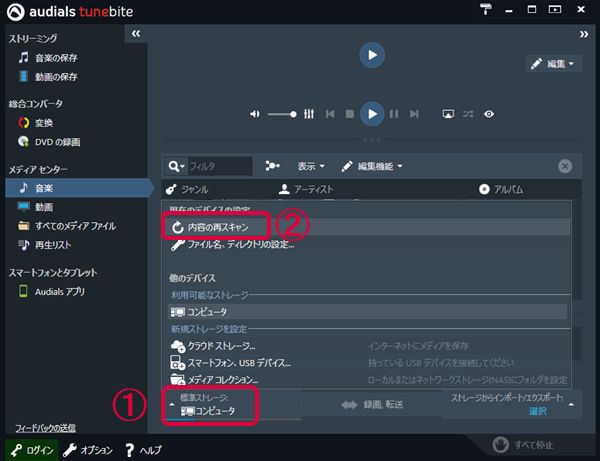This screenshot has height=461, width=600.
Task: Close the filter bar with X
Action: pos(565,166)
